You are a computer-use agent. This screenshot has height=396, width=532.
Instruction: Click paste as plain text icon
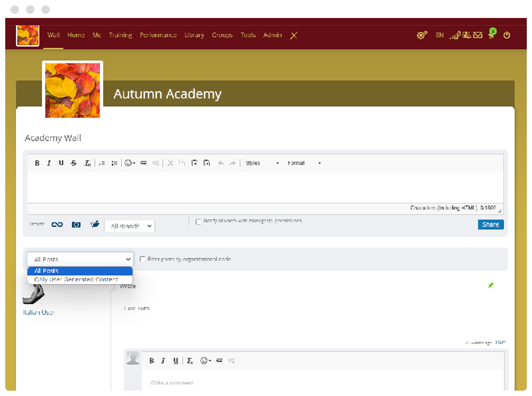coord(207,163)
